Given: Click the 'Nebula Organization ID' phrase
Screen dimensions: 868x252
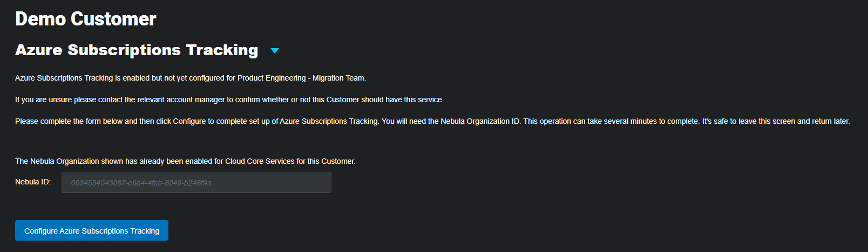Looking at the screenshot, I should click(480, 121).
